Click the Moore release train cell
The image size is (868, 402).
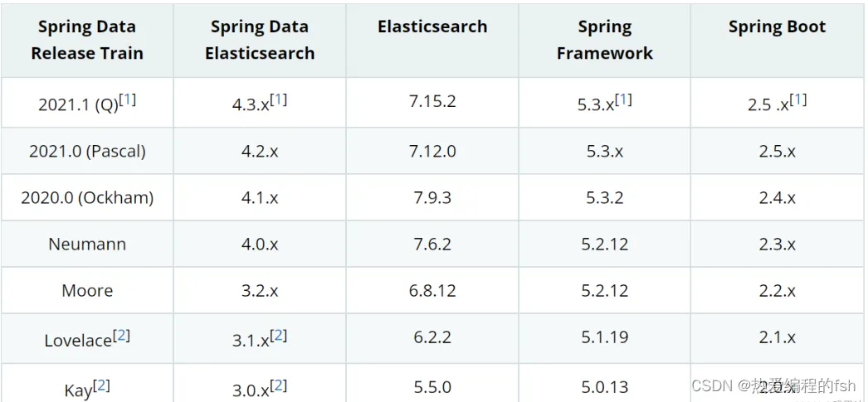pos(87,291)
